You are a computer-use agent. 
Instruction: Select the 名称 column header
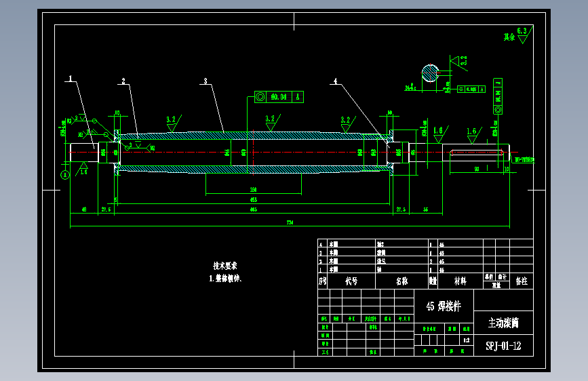(401, 281)
